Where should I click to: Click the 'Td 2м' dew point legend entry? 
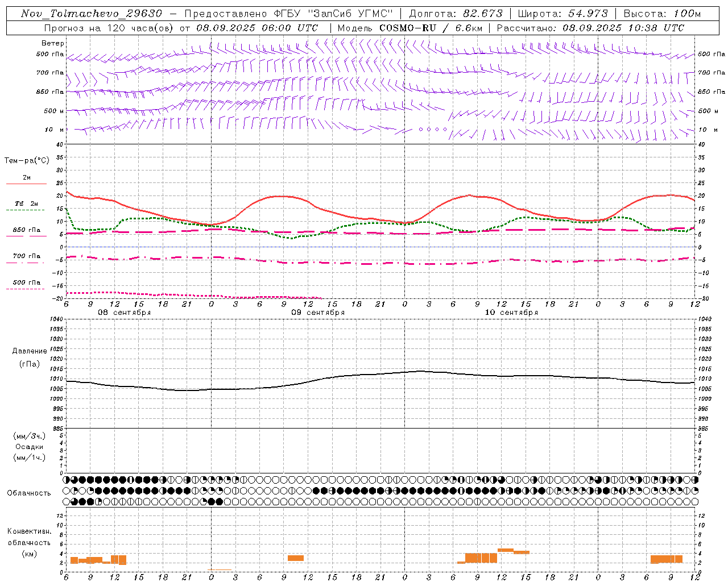[x=26, y=203]
